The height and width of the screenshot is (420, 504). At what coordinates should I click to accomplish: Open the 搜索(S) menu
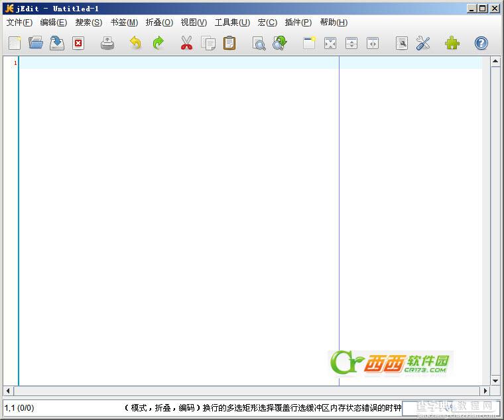(89, 23)
